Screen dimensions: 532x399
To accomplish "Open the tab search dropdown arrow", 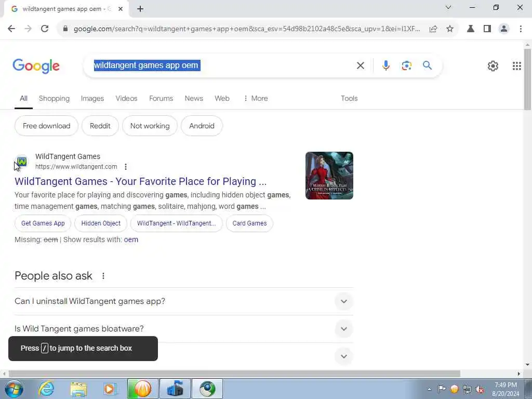I will point(448,7).
